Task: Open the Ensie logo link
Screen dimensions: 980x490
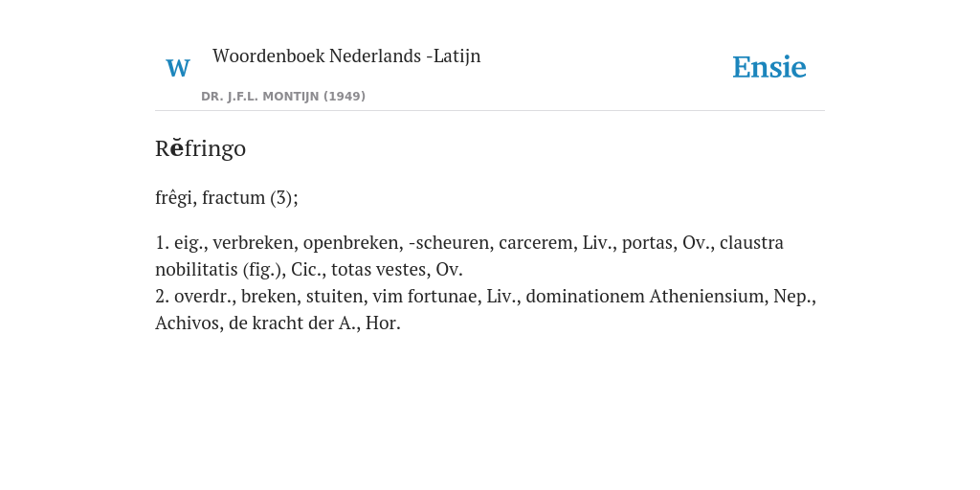Action: tap(768, 67)
